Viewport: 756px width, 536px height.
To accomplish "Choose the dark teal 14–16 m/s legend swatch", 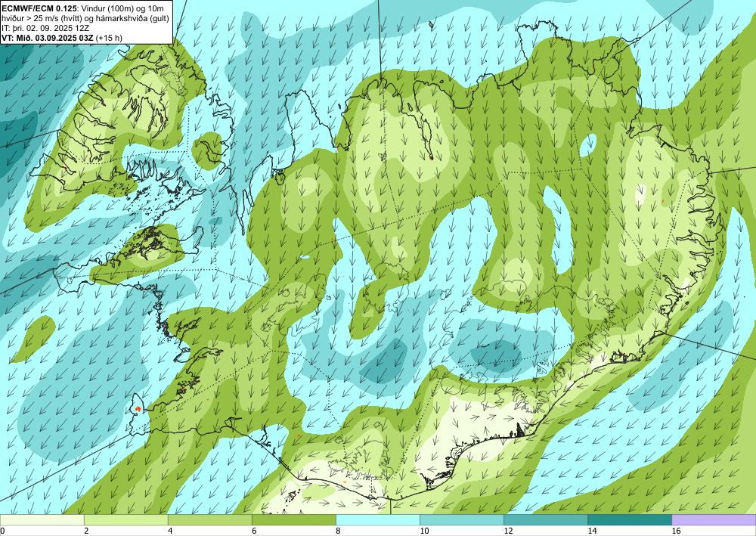I will [x=630, y=519].
